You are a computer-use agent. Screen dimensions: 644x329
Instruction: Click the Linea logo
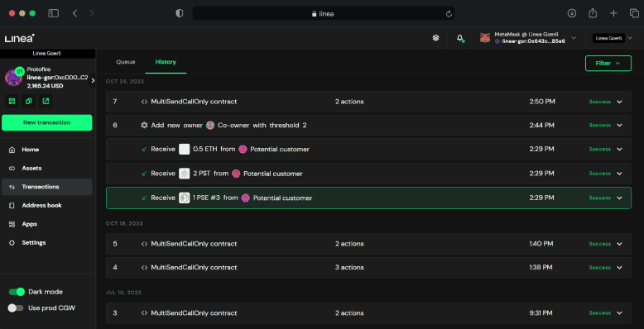(19, 38)
